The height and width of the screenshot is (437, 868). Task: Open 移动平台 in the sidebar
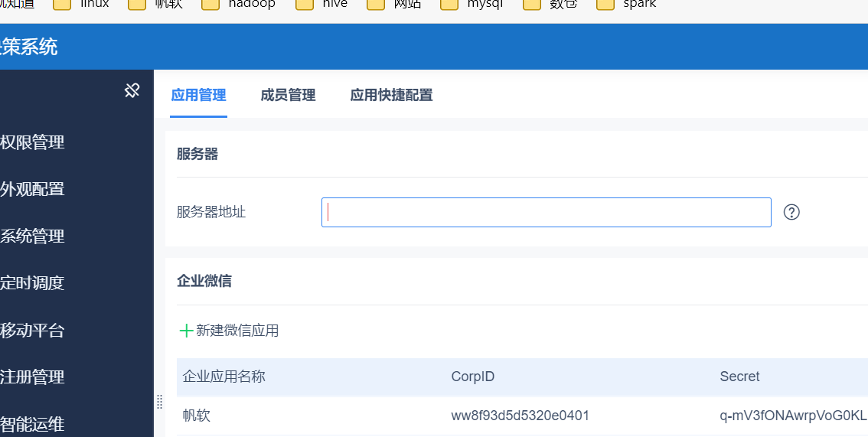click(32, 331)
